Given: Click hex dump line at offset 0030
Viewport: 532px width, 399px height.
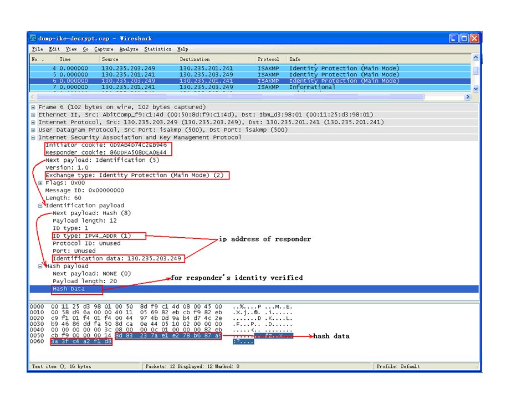Looking at the screenshot, I should (161, 324).
